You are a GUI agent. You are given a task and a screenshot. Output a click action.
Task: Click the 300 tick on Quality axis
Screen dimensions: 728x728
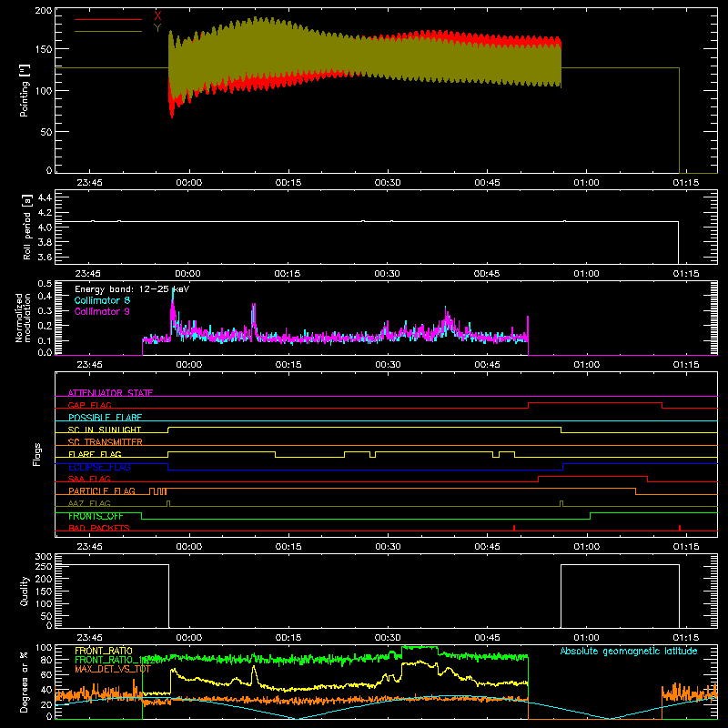point(43,556)
